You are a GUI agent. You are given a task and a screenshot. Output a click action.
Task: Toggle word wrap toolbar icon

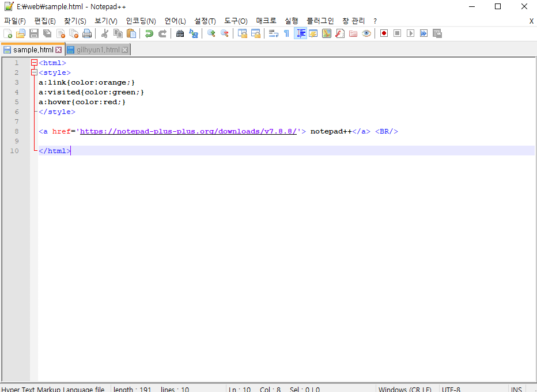[x=273, y=33]
